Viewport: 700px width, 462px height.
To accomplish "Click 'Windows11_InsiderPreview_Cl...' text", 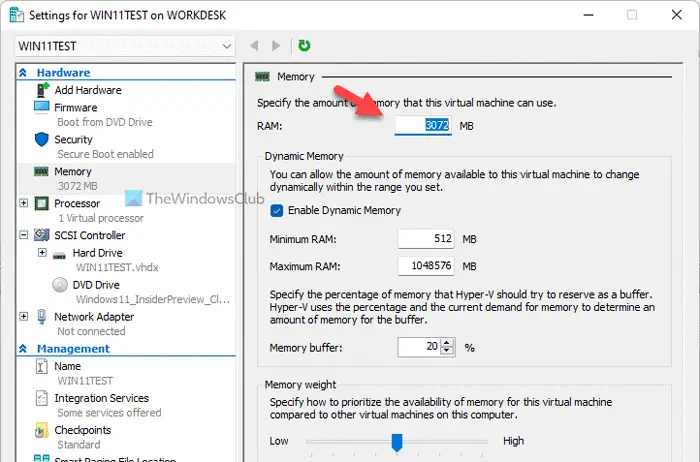I will tap(153, 300).
